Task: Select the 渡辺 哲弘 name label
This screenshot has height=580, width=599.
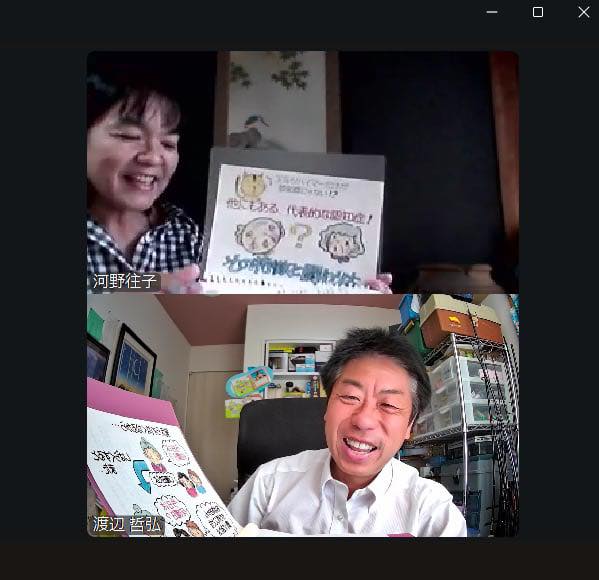Action: pyautogui.click(x=127, y=524)
